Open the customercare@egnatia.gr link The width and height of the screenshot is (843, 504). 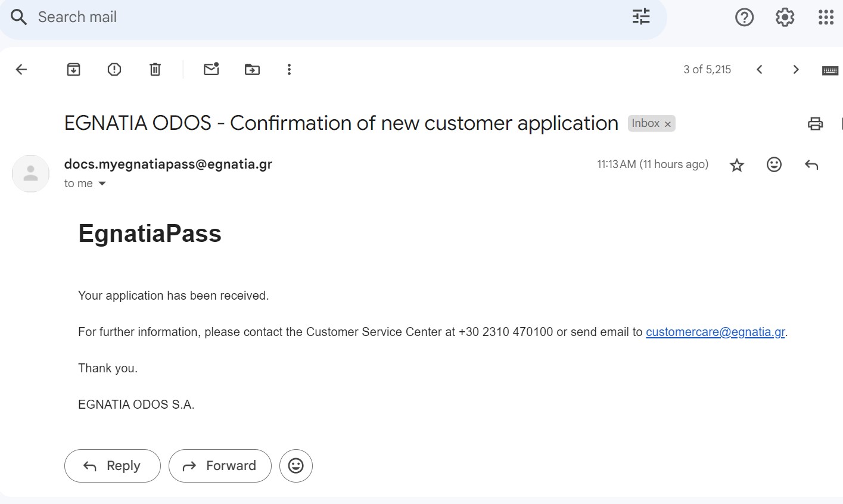[x=716, y=332]
